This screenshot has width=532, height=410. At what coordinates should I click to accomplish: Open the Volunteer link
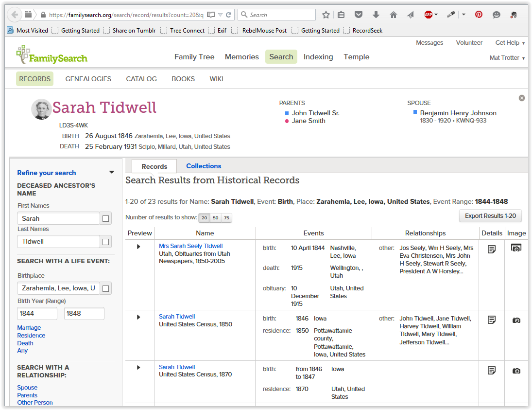pyautogui.click(x=469, y=43)
